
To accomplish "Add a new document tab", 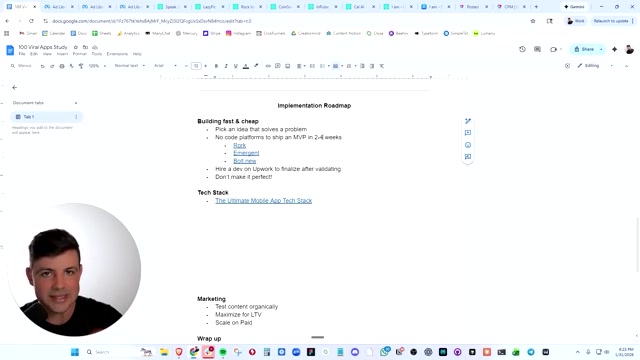I will 76,103.
